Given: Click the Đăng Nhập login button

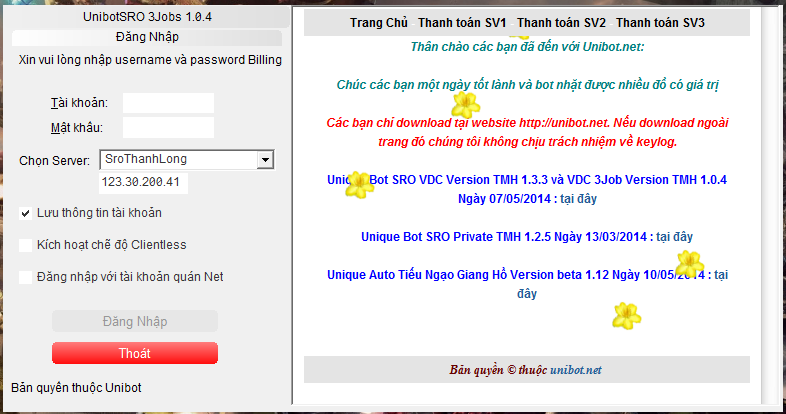Looking at the screenshot, I should point(135,321).
